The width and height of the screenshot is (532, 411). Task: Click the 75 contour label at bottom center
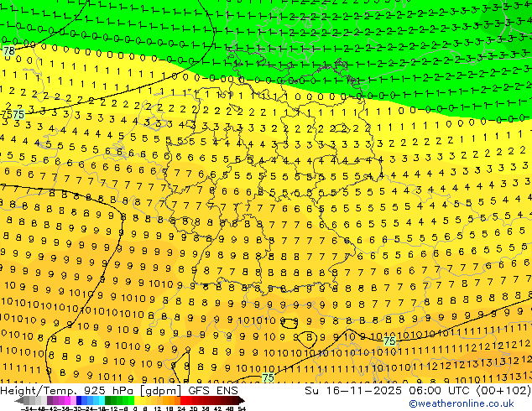tap(268, 377)
